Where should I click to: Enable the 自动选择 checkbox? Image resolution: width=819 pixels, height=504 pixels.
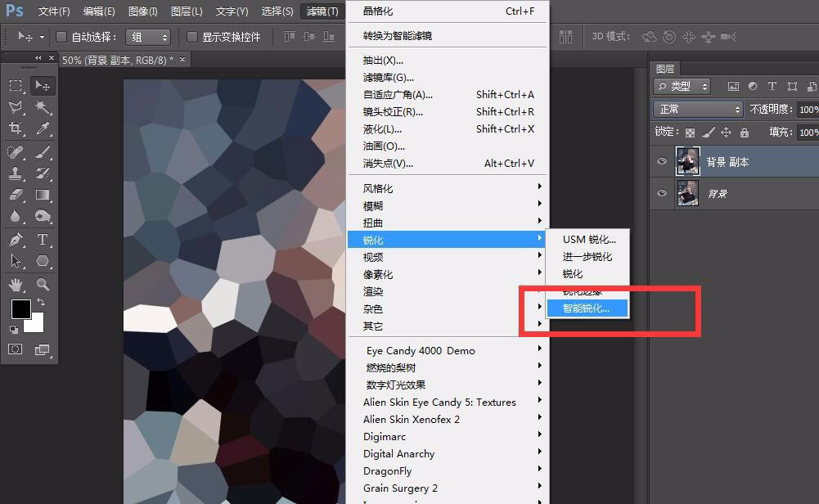coord(61,37)
